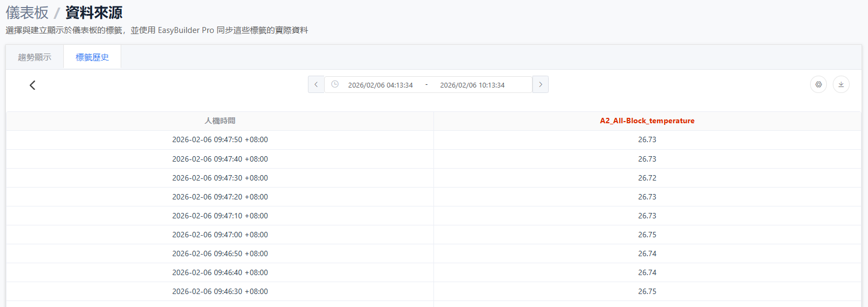The width and height of the screenshot is (868, 307).
Task: Select the 09:47:50 timestamp row
Action: [220, 140]
